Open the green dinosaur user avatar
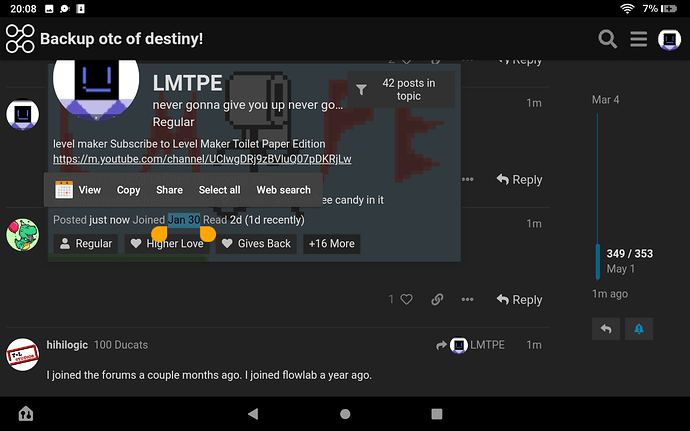Viewport: 690px width, 431px height. (22, 235)
